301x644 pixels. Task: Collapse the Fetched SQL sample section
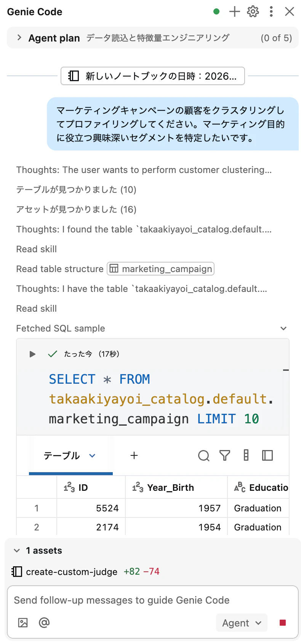[x=283, y=328]
